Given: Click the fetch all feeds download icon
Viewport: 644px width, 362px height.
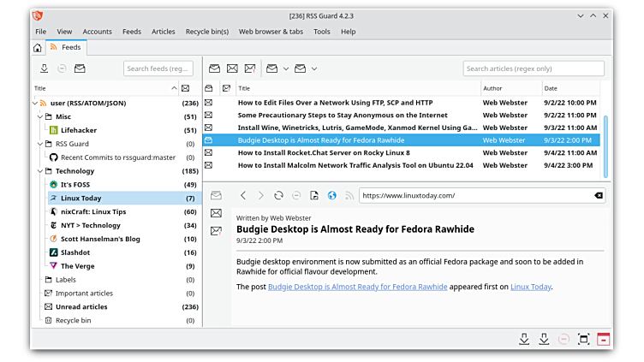Looking at the screenshot, I should pos(45,68).
